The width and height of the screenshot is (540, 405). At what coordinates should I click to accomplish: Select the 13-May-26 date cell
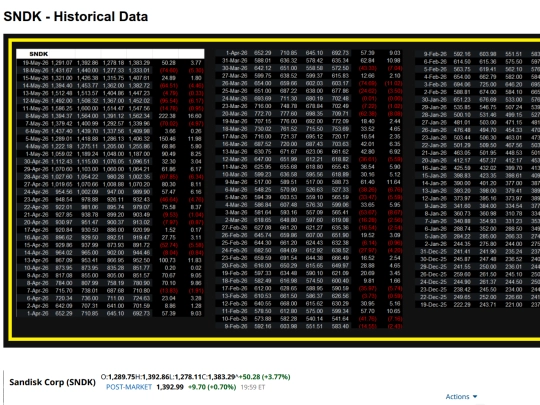35,93
